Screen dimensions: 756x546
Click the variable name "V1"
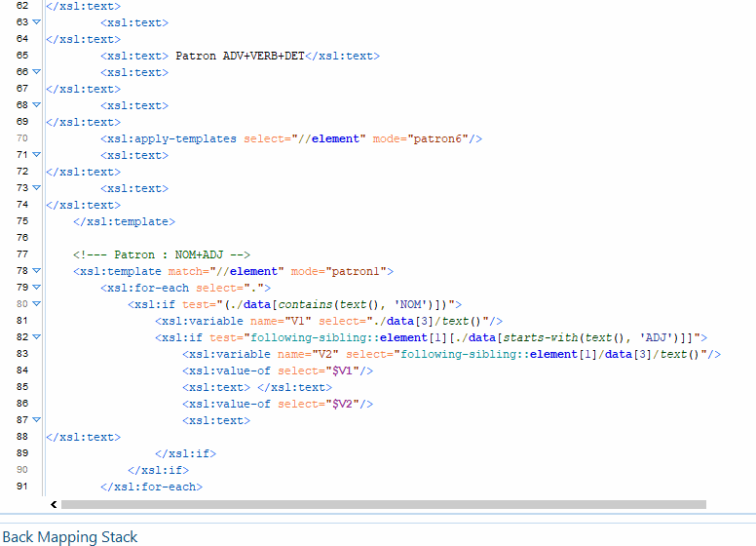pyautogui.click(x=298, y=321)
